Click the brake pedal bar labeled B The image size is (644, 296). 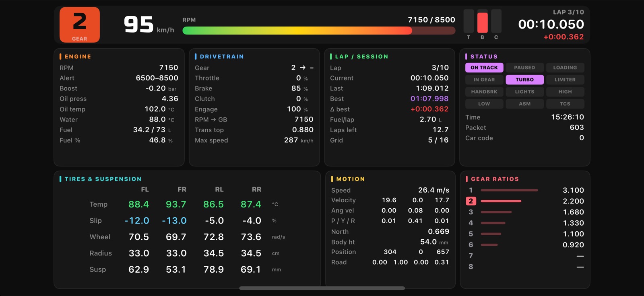coord(482,21)
